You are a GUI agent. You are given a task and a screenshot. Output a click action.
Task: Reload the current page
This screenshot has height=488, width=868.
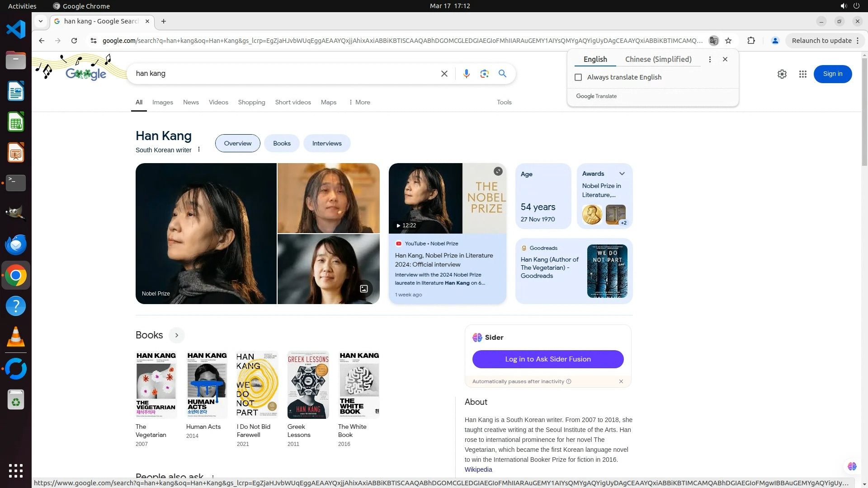click(x=74, y=41)
